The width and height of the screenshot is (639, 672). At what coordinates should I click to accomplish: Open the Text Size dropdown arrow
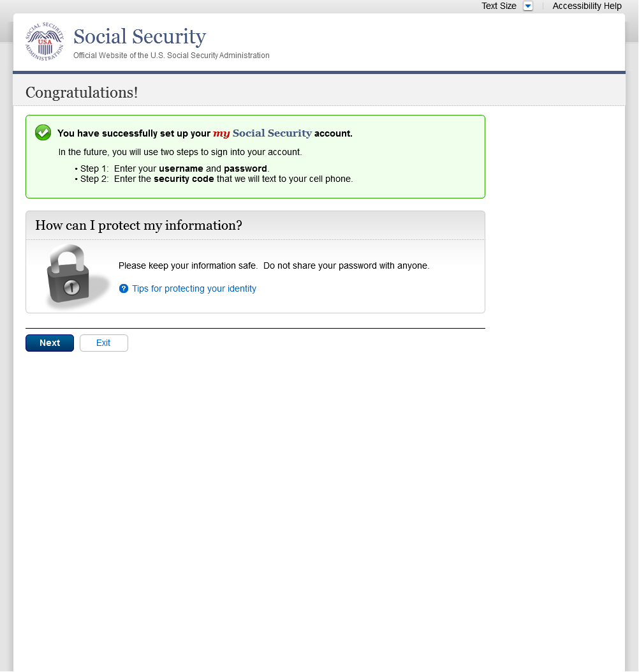click(527, 6)
